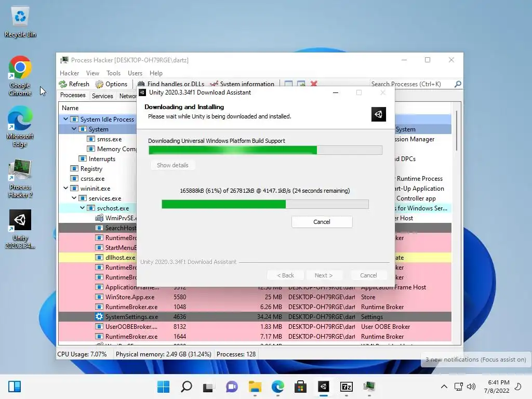
Task: Switch to Process Hacker taskbar icon
Action: [x=369, y=387]
